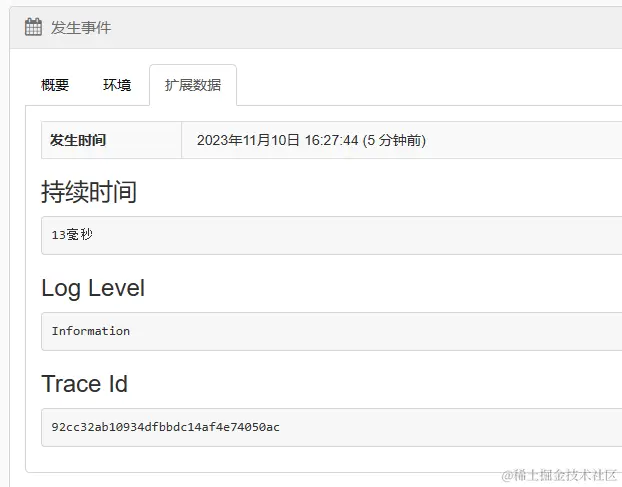Switch to the 概要 tab
The width and height of the screenshot is (622, 487).
[55, 85]
